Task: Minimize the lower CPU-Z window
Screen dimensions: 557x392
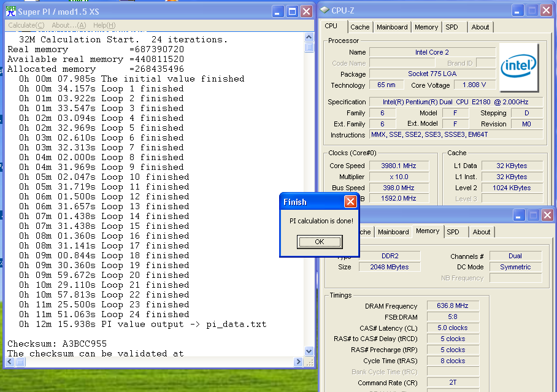Action: point(518,215)
